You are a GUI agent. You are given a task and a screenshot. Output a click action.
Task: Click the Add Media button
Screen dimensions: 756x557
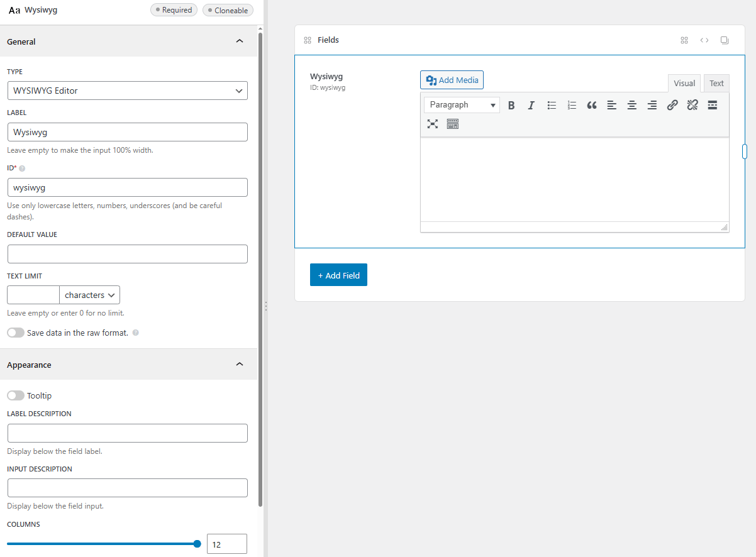pos(452,80)
